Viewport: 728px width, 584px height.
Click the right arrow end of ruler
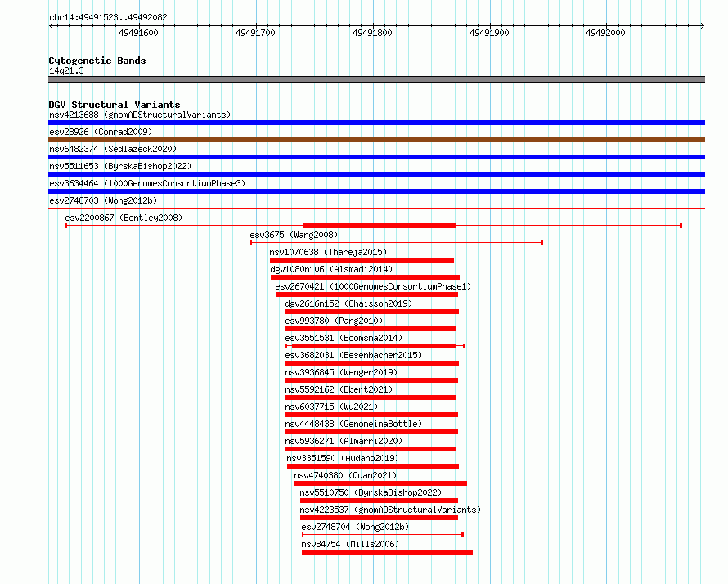[703, 25]
